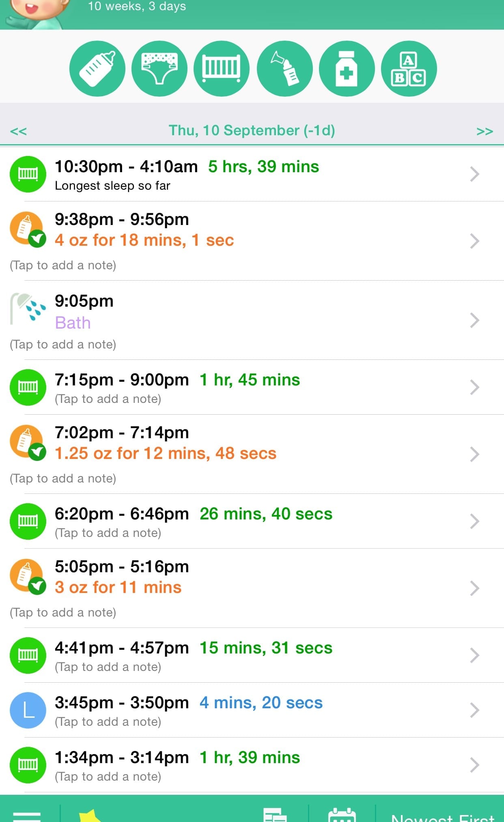Expand the 5:05pm bottle feed chevron
This screenshot has height=822, width=504.
[474, 588]
